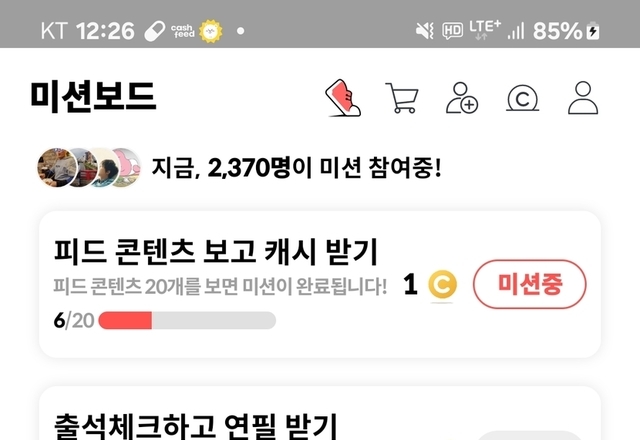Tap the first participant avatar thumbnail

56,168
